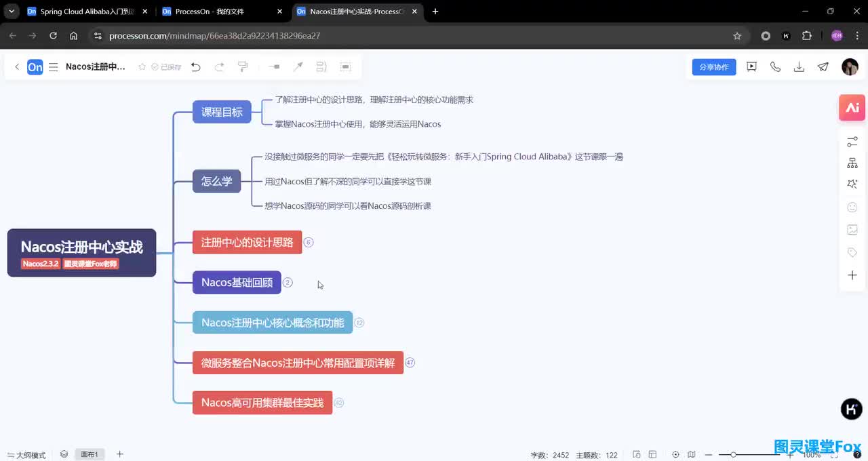The image size is (868, 461).
Task: Reload the browser page
Action: click(53, 36)
